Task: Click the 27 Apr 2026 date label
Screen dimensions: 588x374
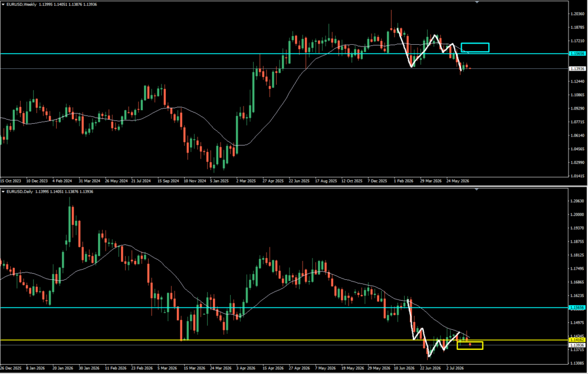Action: click(299, 368)
